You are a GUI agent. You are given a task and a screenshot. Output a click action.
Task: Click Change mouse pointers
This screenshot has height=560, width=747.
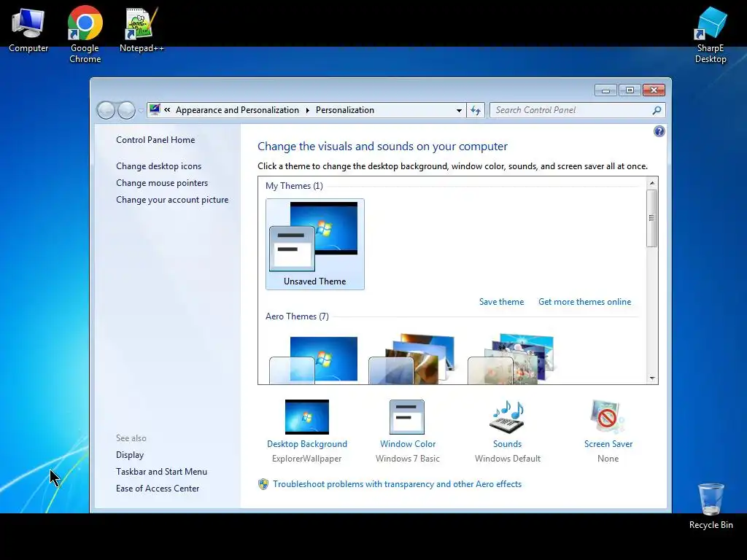[162, 183]
